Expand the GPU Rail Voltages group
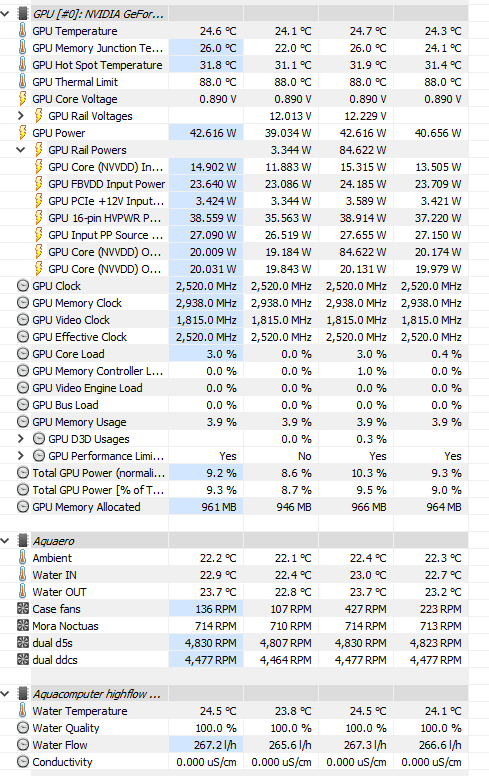Screen dimensions: 489x776 pos(20,116)
